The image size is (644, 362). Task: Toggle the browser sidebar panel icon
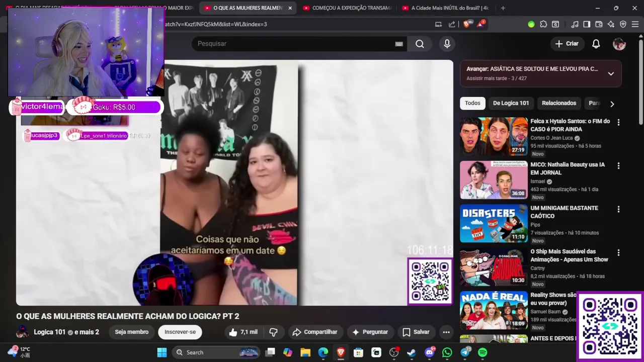point(587,24)
